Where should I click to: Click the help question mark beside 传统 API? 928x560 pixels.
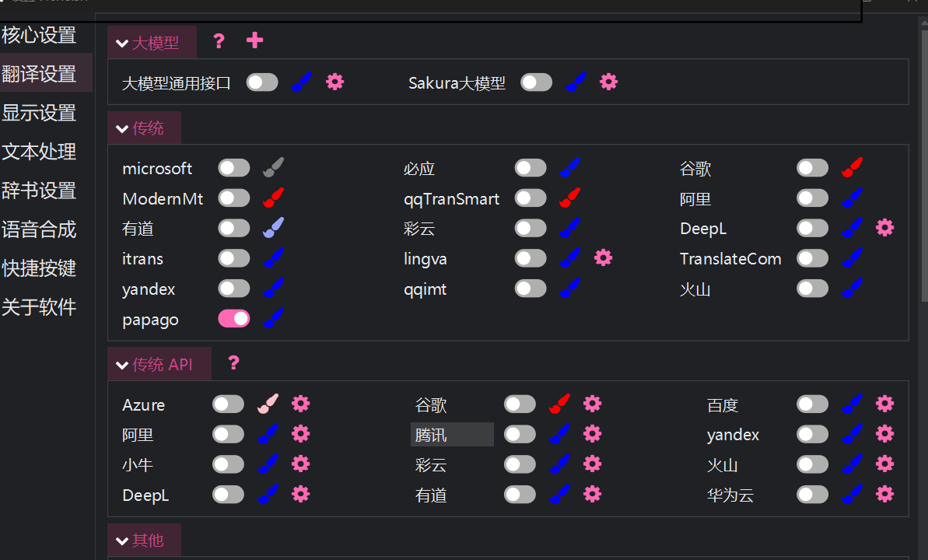pos(233,363)
